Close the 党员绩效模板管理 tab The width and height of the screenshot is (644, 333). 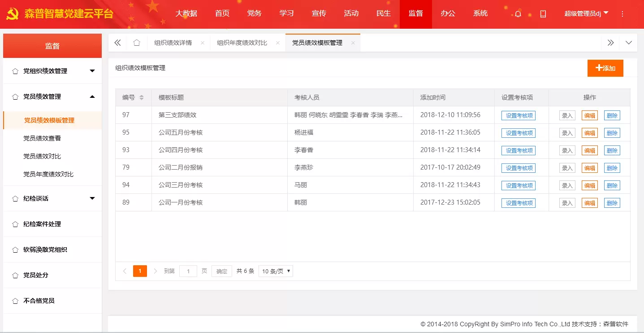point(353,43)
